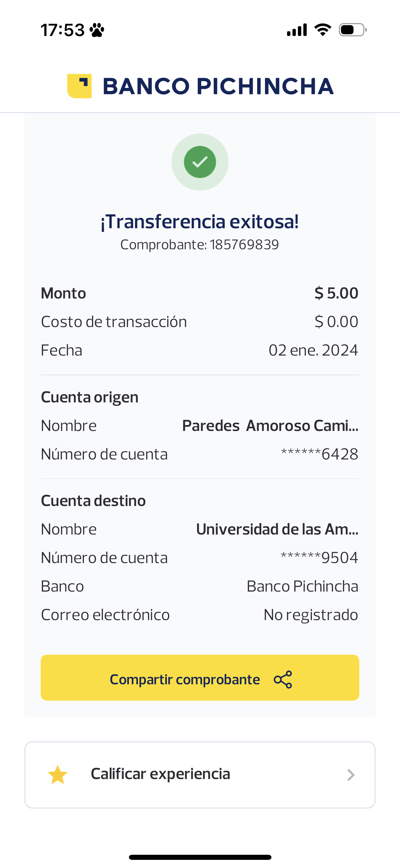Tap the share icon on the yellow button
The image size is (400, 868).
[x=283, y=680]
